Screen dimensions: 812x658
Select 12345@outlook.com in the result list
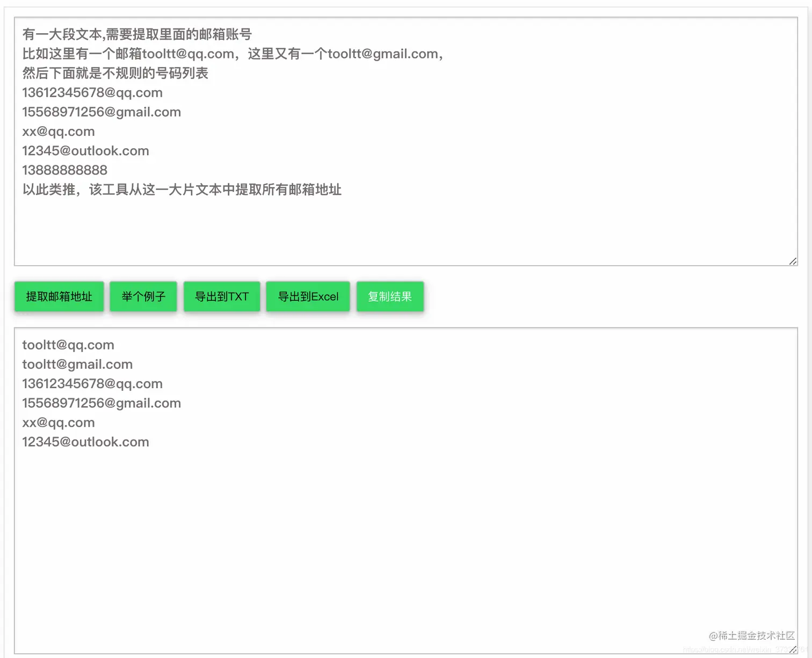click(85, 442)
